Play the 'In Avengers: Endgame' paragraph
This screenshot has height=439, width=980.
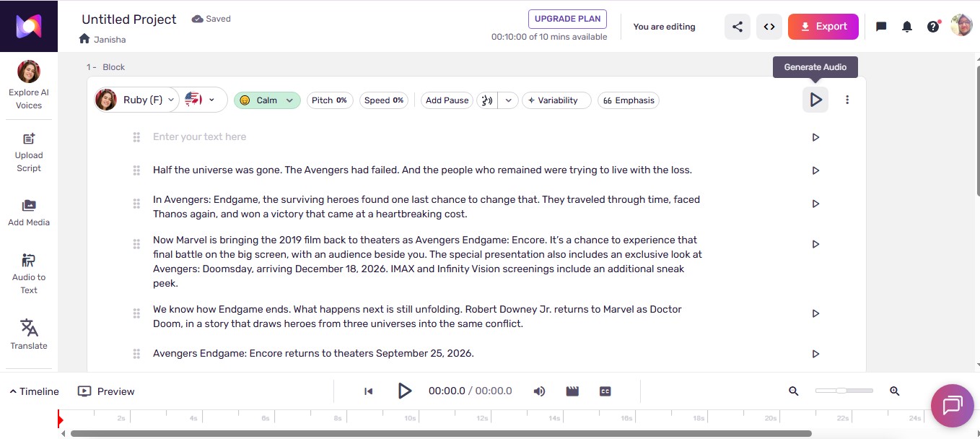coord(815,204)
